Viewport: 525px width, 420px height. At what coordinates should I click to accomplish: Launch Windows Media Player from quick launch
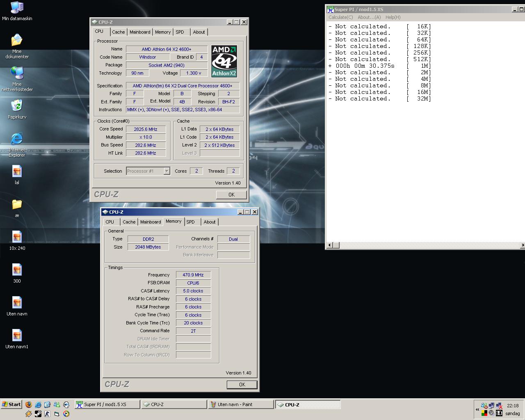coord(66,414)
